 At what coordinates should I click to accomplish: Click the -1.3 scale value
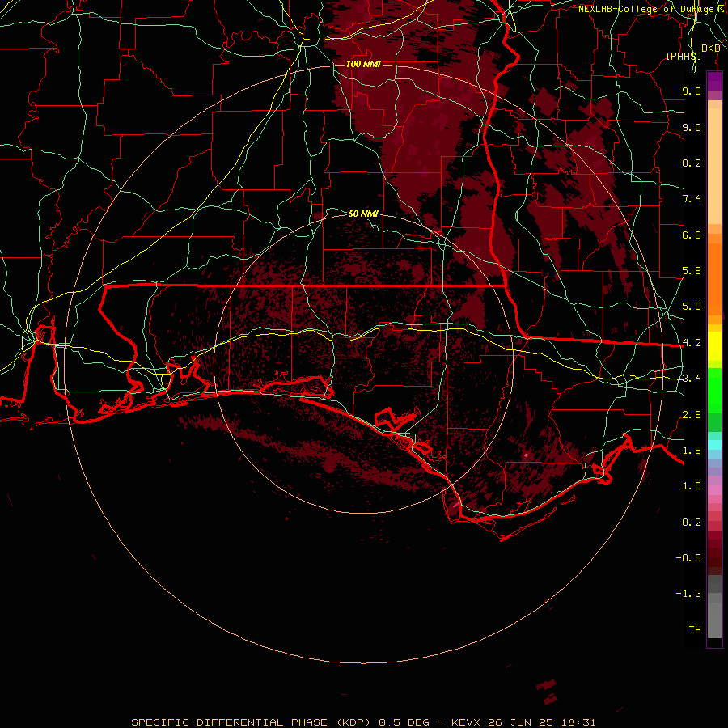point(688,594)
